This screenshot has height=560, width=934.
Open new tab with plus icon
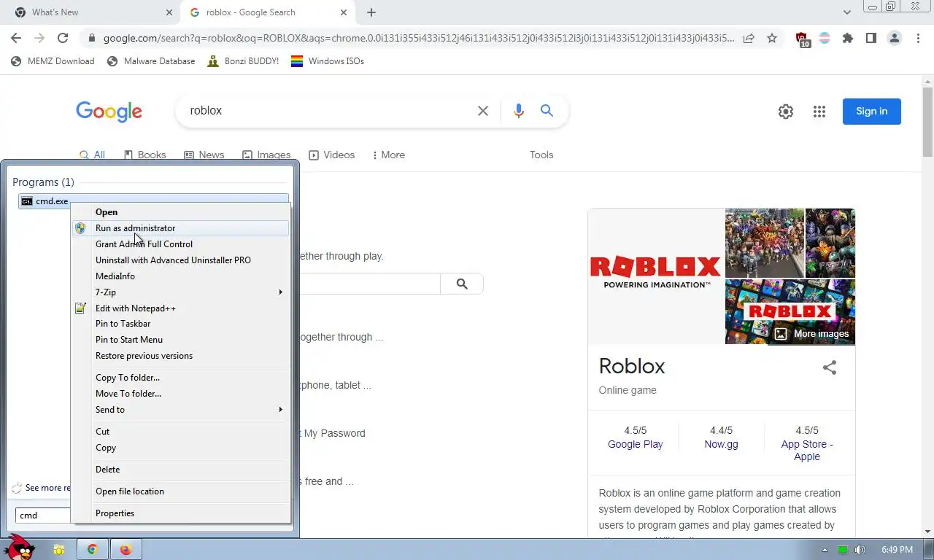tap(371, 12)
